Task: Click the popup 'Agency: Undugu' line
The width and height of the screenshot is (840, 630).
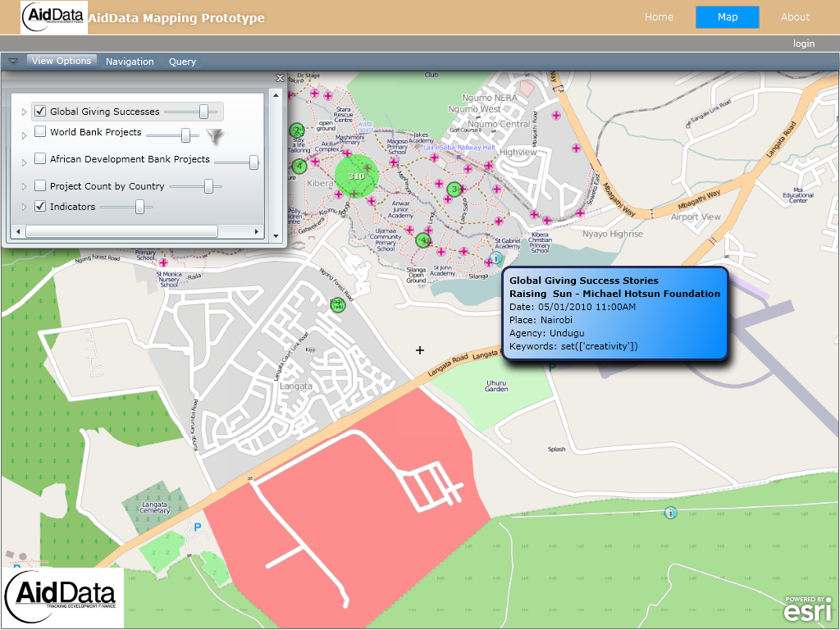Action: (x=547, y=333)
